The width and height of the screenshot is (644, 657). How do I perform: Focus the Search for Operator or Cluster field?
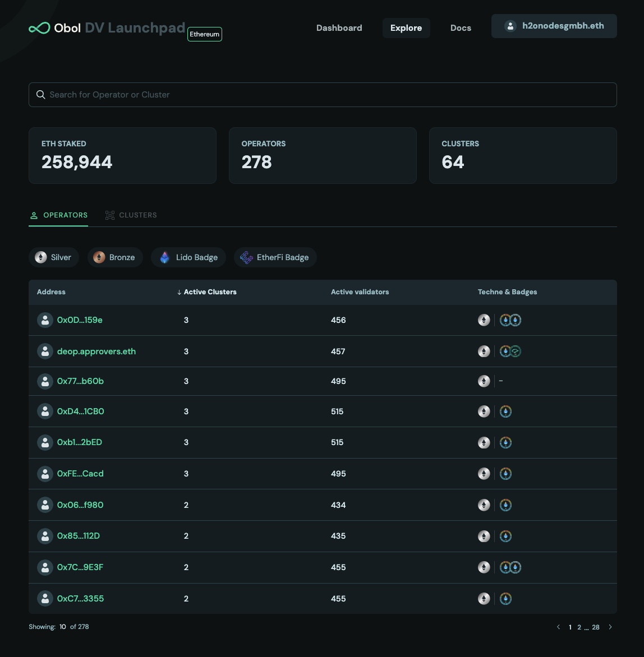(x=331, y=95)
